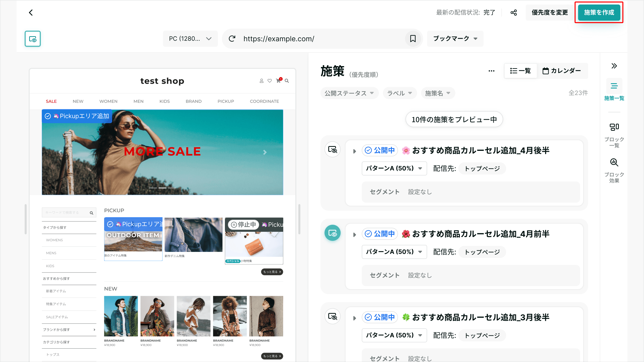644x362 pixels.
Task: Reload the preview page
Action: [232, 39]
